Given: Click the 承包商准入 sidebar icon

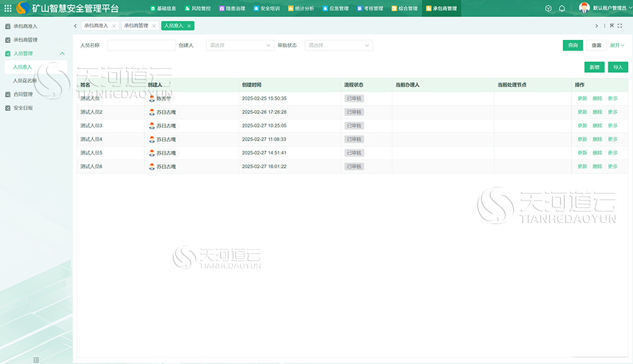Looking at the screenshot, I should click(8, 26).
